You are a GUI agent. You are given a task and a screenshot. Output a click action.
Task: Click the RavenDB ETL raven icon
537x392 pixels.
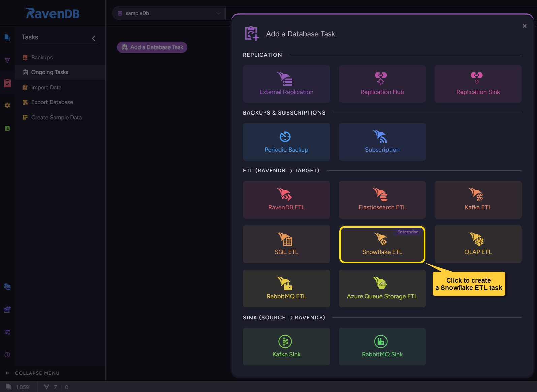point(284,194)
